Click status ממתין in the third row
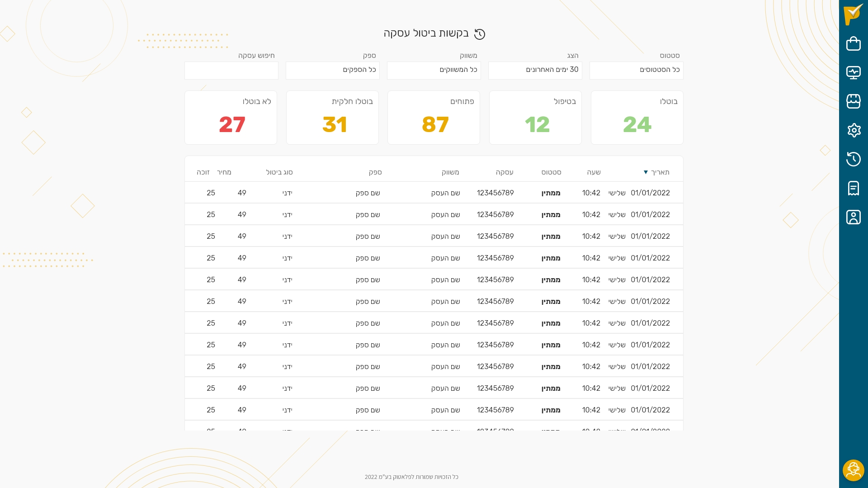Screen dimensions: 868x488 click(x=551, y=237)
